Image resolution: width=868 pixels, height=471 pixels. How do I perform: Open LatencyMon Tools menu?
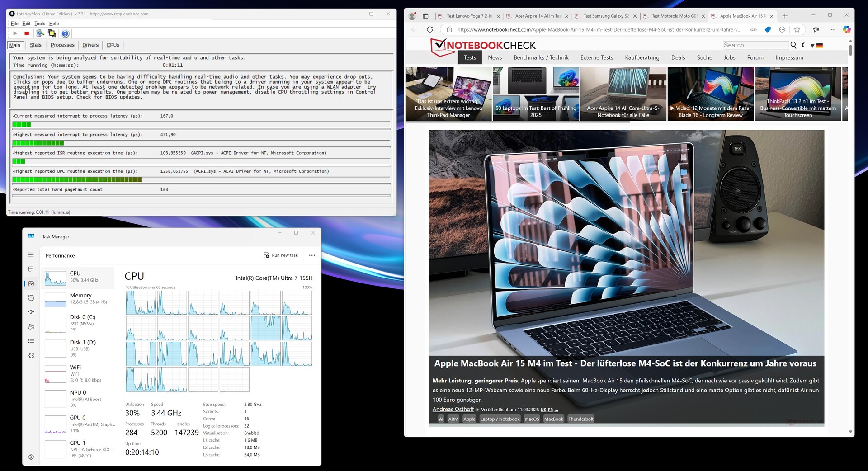pyautogui.click(x=40, y=24)
